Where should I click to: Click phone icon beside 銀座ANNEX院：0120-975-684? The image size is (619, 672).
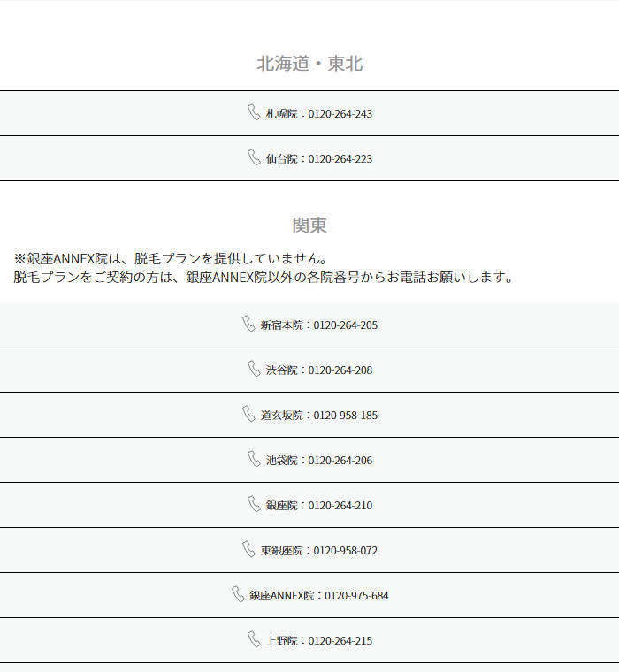pyautogui.click(x=238, y=594)
